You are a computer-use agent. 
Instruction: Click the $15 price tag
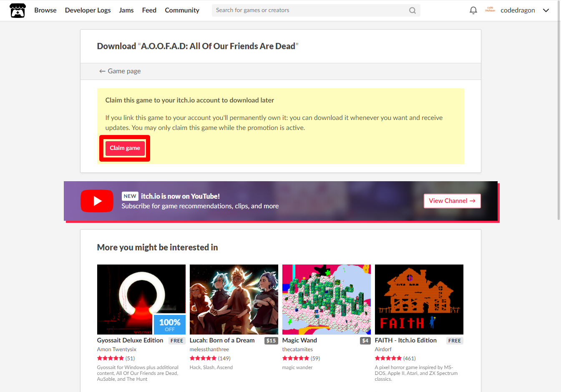[271, 341]
